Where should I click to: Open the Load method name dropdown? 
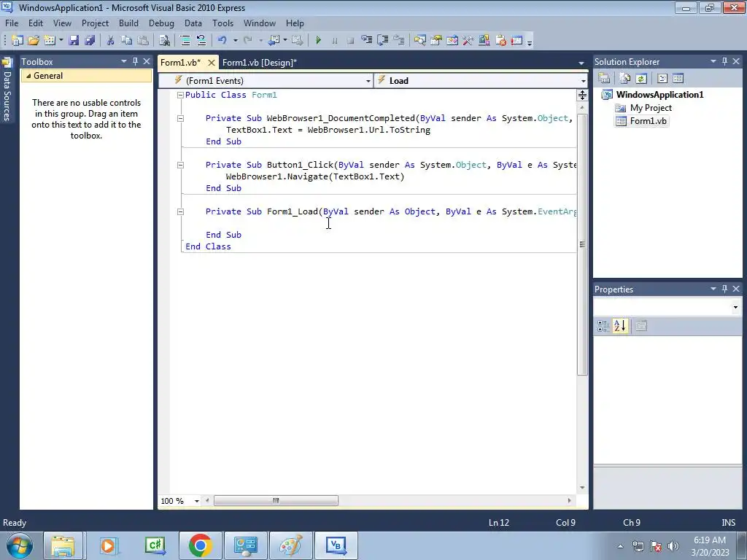583,82
